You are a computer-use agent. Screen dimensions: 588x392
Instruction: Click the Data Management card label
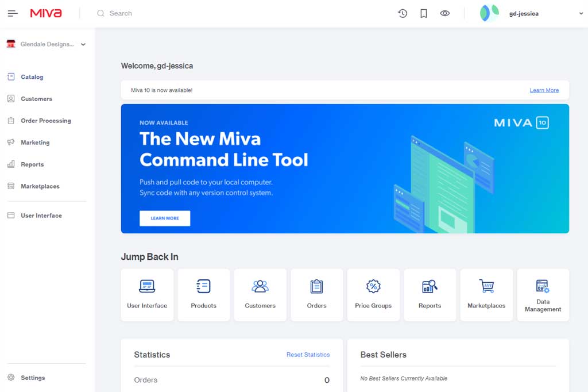click(x=543, y=306)
